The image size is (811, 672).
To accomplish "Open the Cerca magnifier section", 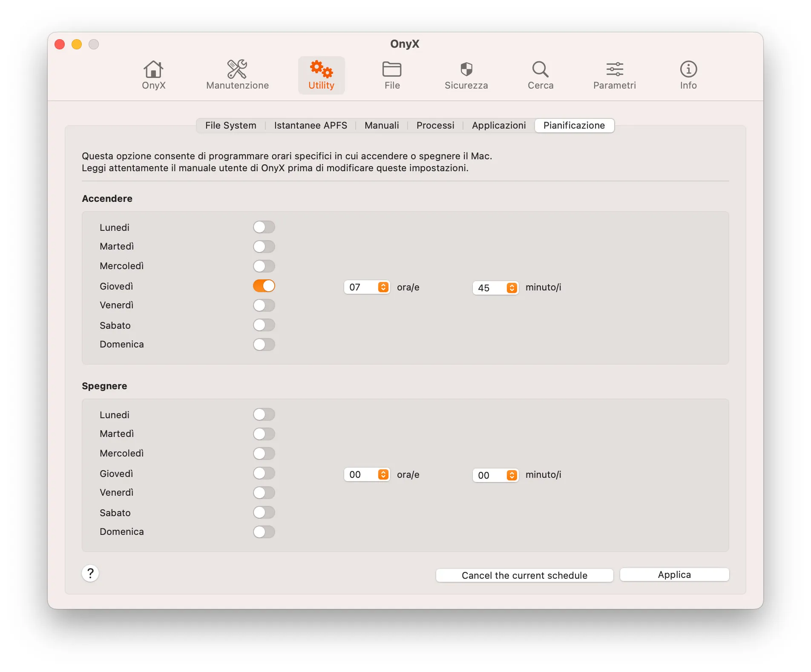I will 540,75.
